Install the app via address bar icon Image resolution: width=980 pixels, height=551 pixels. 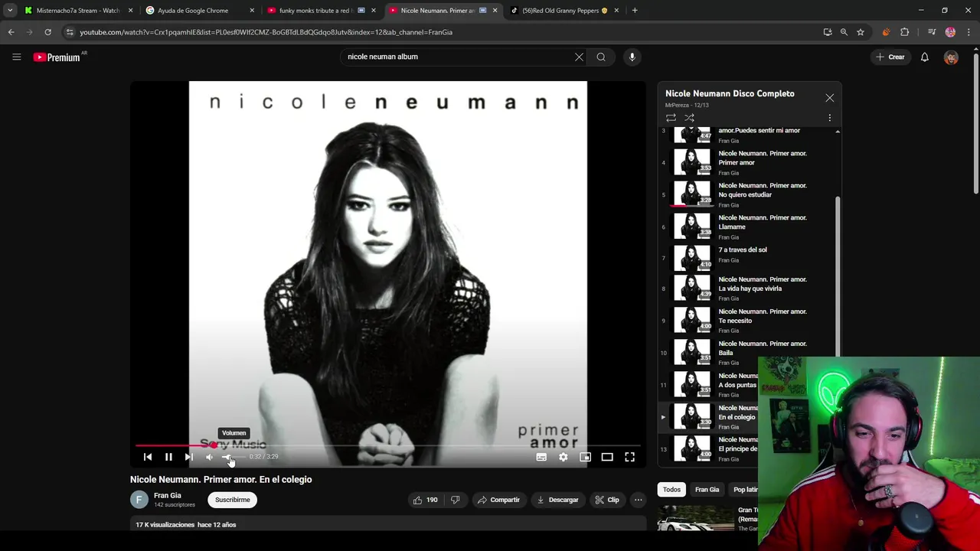[828, 32]
